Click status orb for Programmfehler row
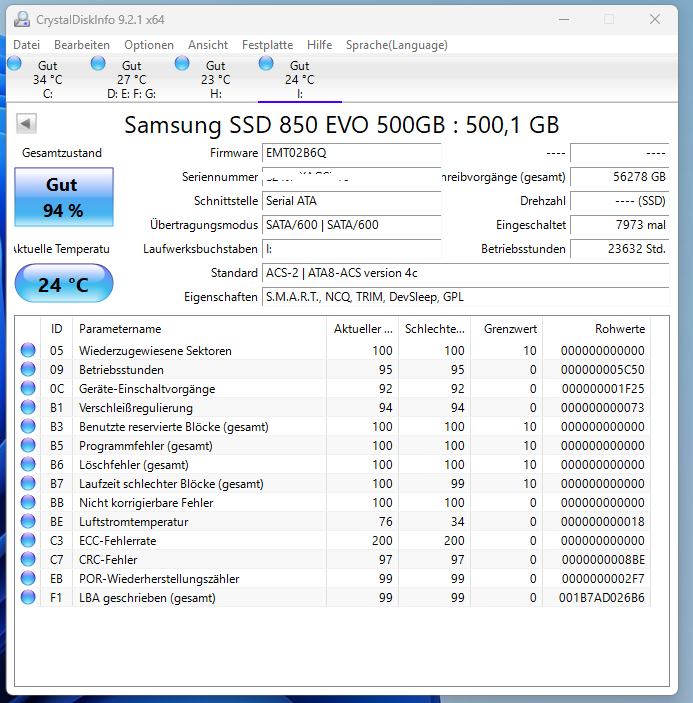This screenshot has width=693, height=703. coord(28,445)
